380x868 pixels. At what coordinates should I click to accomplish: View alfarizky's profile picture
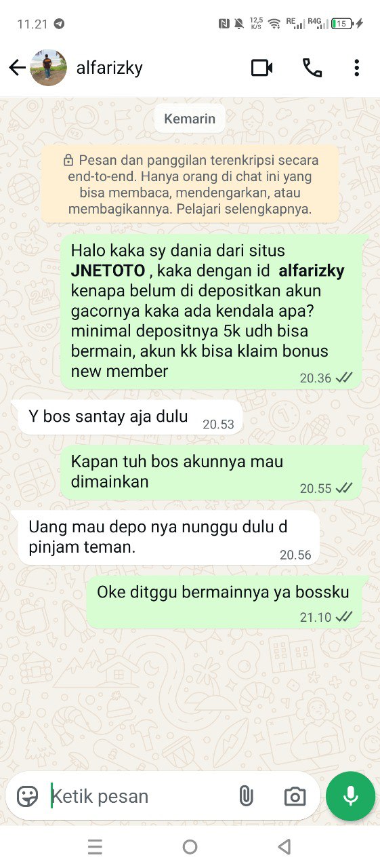coord(49,68)
